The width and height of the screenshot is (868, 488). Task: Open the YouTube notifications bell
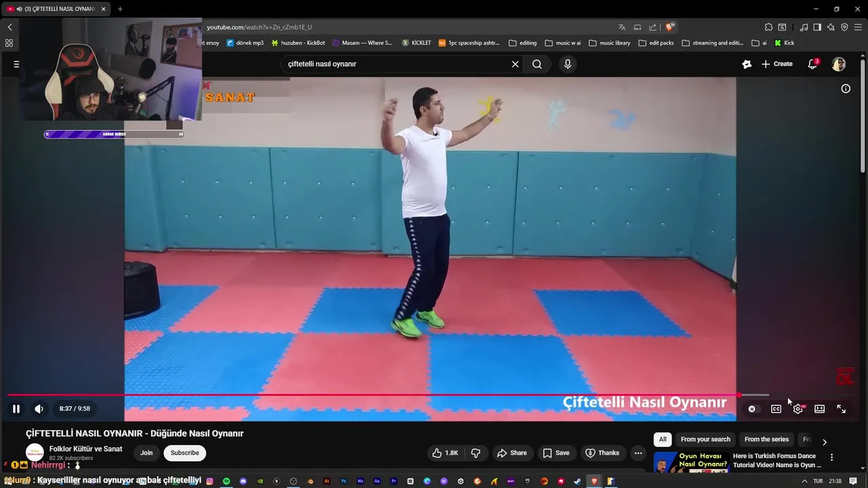pyautogui.click(x=813, y=64)
